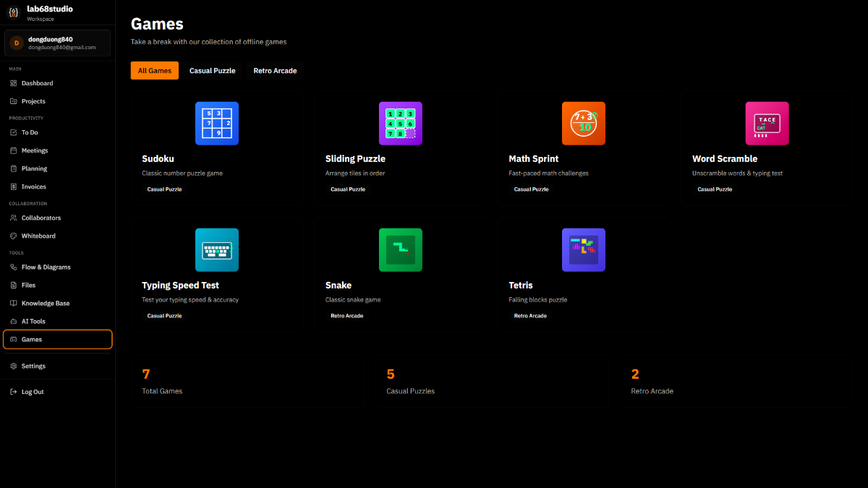Click the Projects folder icon
This screenshot has height=488, width=868.
click(14, 101)
